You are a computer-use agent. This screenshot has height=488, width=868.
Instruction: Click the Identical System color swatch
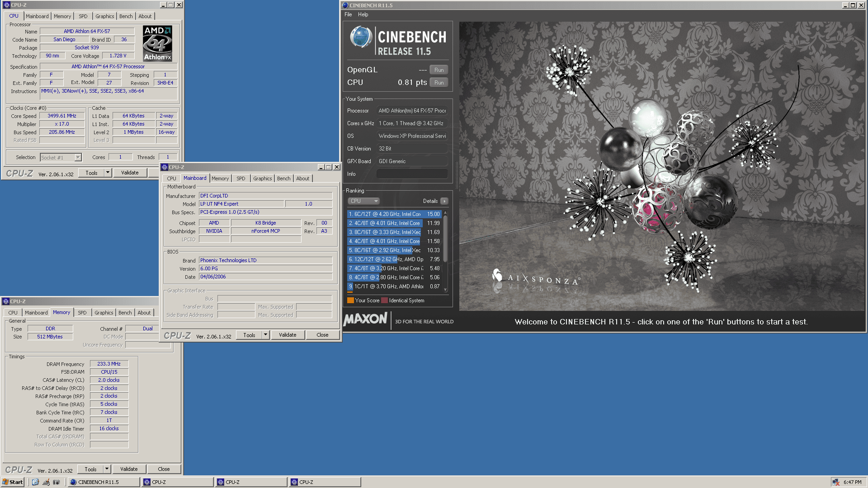coord(384,300)
